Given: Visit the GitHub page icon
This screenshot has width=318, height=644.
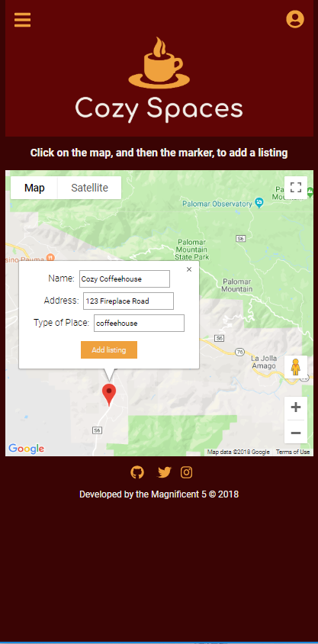Looking at the screenshot, I should [137, 472].
